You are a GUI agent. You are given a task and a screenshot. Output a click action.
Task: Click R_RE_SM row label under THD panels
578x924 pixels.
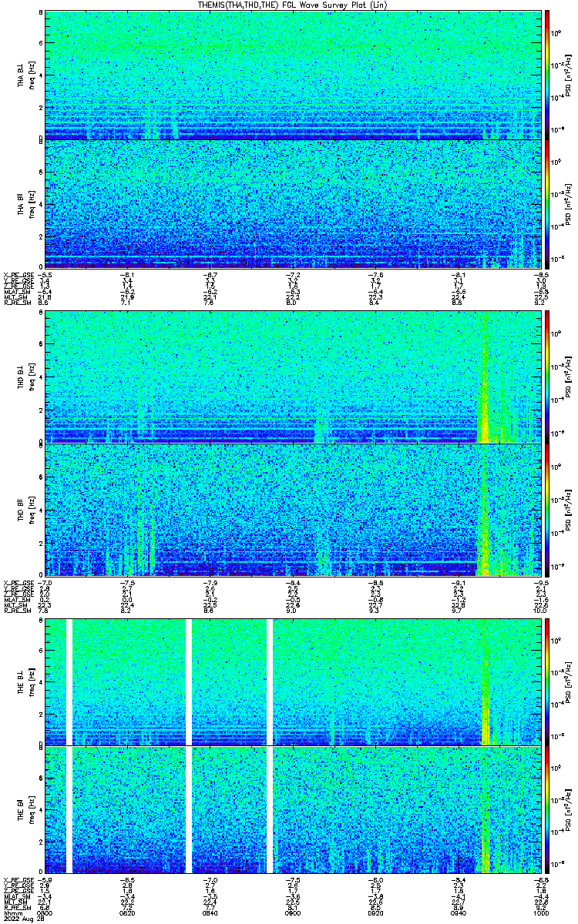pyautogui.click(x=17, y=611)
